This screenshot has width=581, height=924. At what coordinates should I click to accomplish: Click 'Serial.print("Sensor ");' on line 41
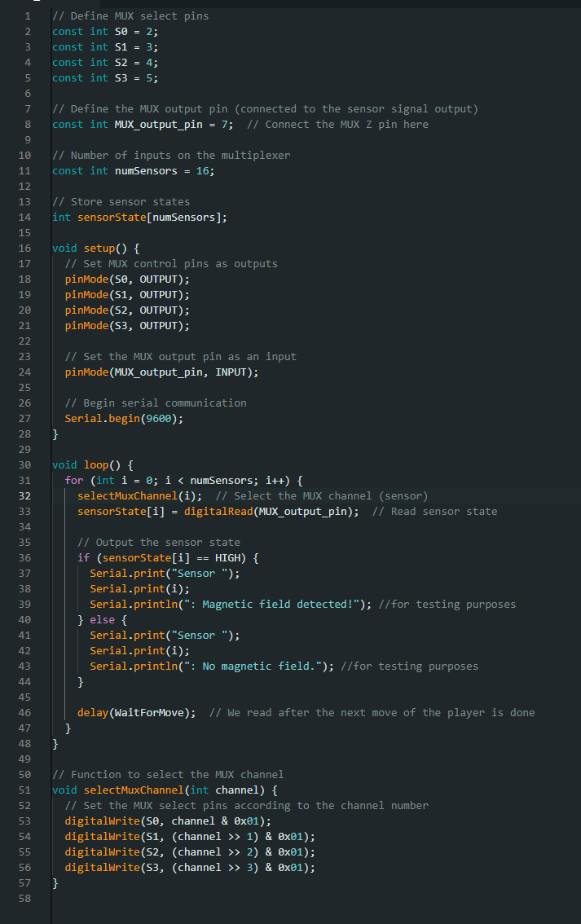coord(165,636)
